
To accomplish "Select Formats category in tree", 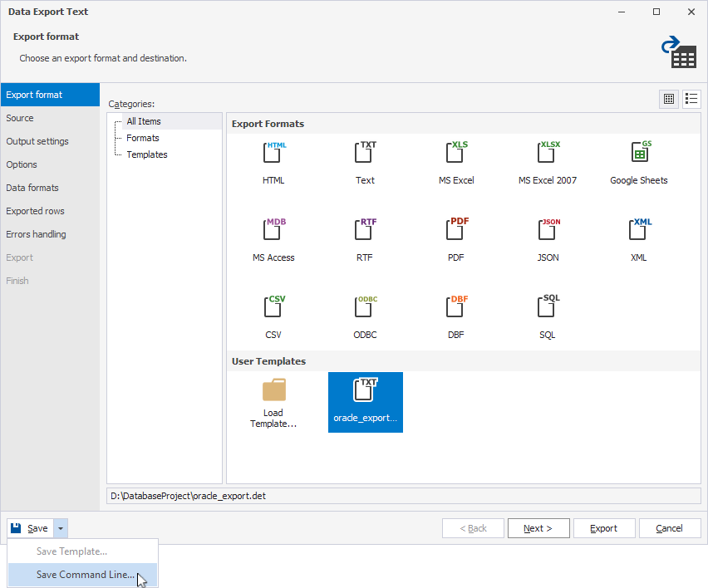I will (x=143, y=138).
